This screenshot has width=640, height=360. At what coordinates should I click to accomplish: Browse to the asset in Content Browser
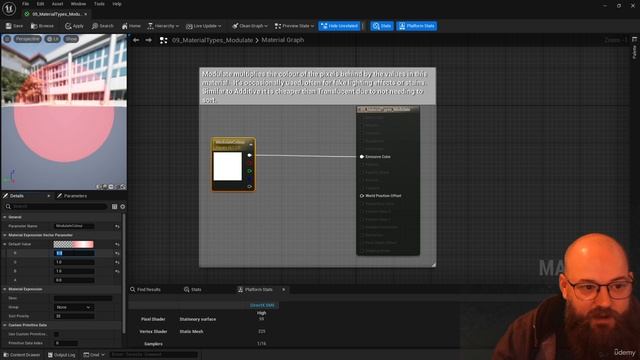click(42, 26)
